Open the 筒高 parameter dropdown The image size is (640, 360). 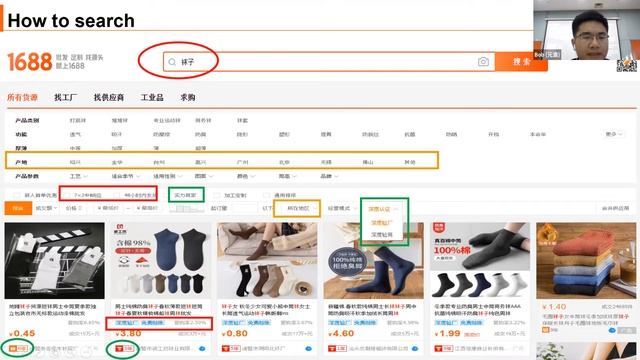tap(288, 176)
